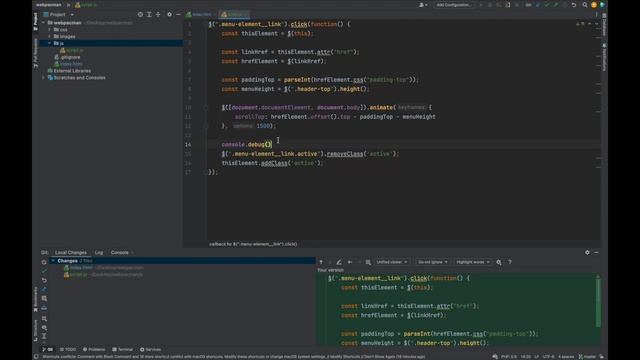Click the Git commit green checkmark in top toolbar
Screen dimensions: 640x360
tap(547, 5)
